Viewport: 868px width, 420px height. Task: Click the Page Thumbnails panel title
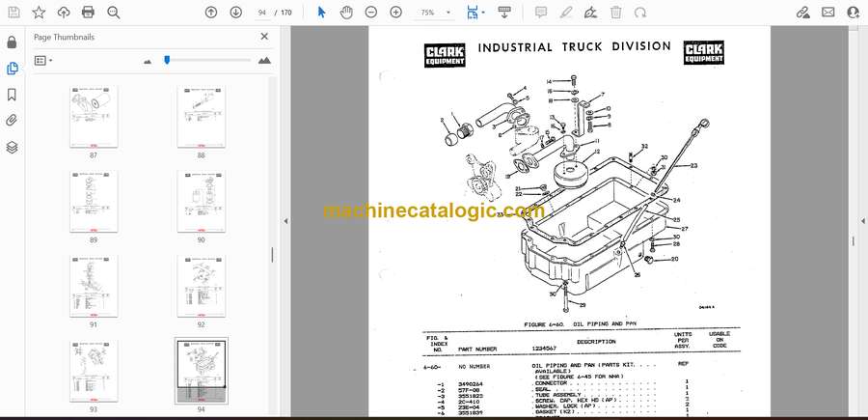tap(65, 37)
